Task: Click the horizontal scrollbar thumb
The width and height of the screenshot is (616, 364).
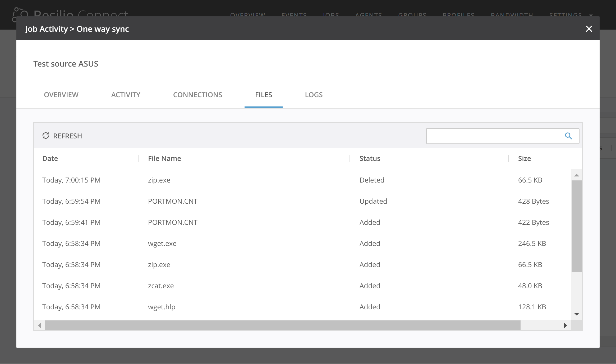Action: pyautogui.click(x=282, y=325)
